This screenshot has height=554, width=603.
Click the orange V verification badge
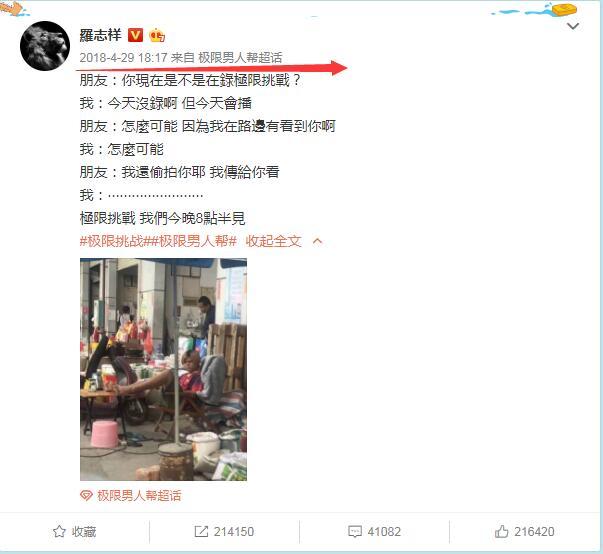(135, 35)
